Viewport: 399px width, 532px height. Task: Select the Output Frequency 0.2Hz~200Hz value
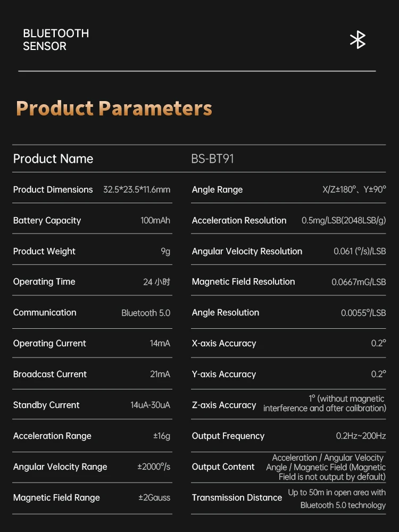coord(361,436)
